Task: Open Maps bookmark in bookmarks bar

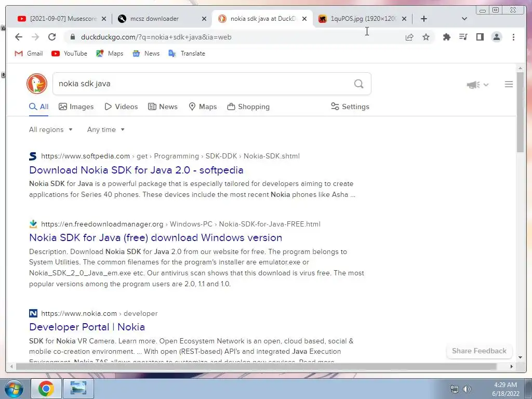Action: (110, 54)
